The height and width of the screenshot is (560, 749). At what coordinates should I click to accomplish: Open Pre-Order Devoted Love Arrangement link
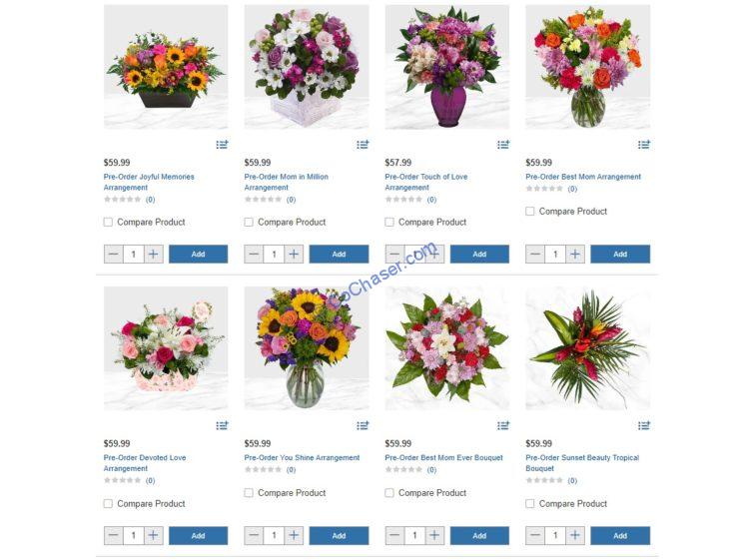tap(145, 463)
